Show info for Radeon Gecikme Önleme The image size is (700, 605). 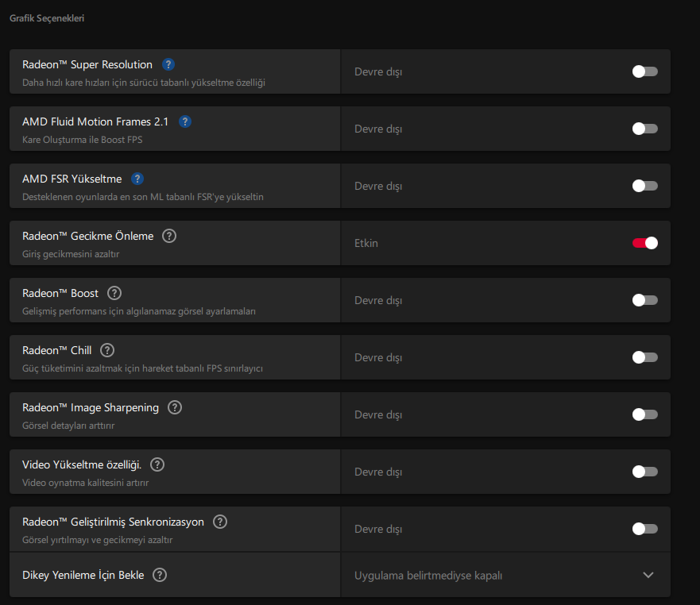coord(168,236)
